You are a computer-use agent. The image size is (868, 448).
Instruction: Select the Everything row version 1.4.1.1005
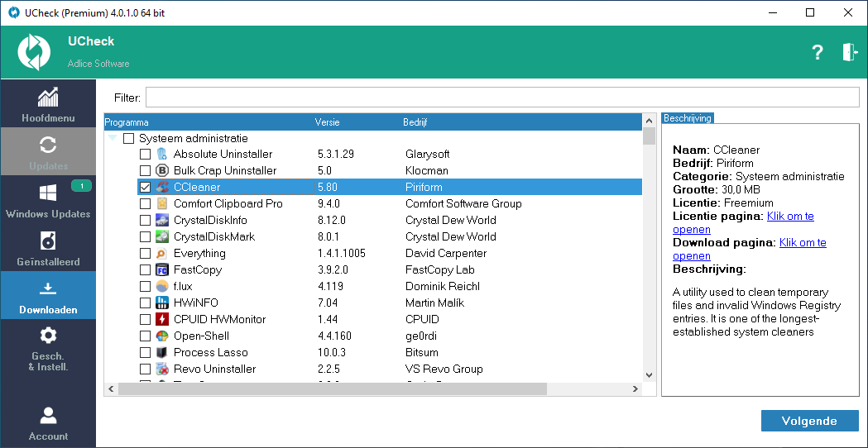click(342, 253)
